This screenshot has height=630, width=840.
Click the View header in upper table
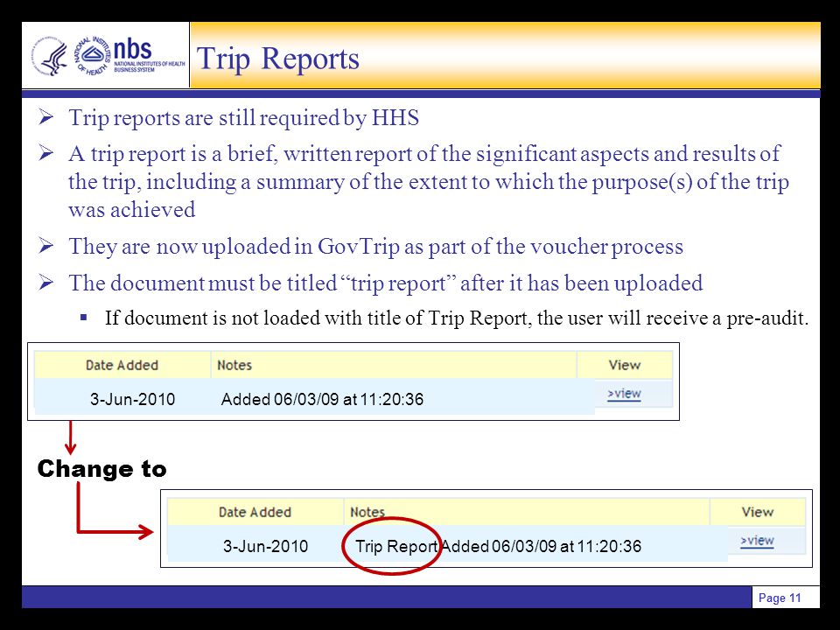(625, 366)
